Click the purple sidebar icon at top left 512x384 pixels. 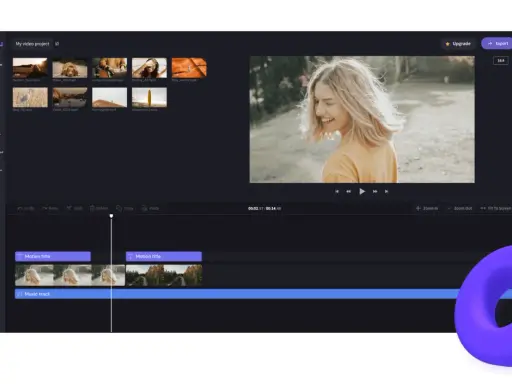[2, 44]
